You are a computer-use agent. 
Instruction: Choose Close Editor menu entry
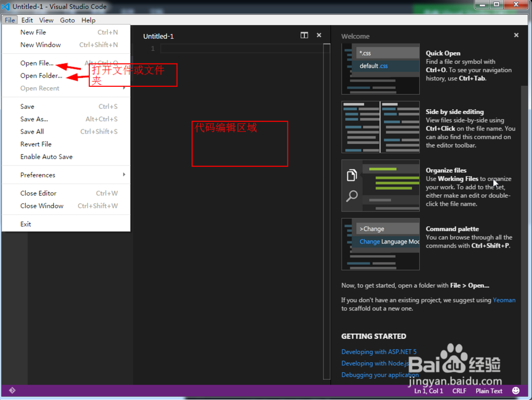pyautogui.click(x=66, y=193)
